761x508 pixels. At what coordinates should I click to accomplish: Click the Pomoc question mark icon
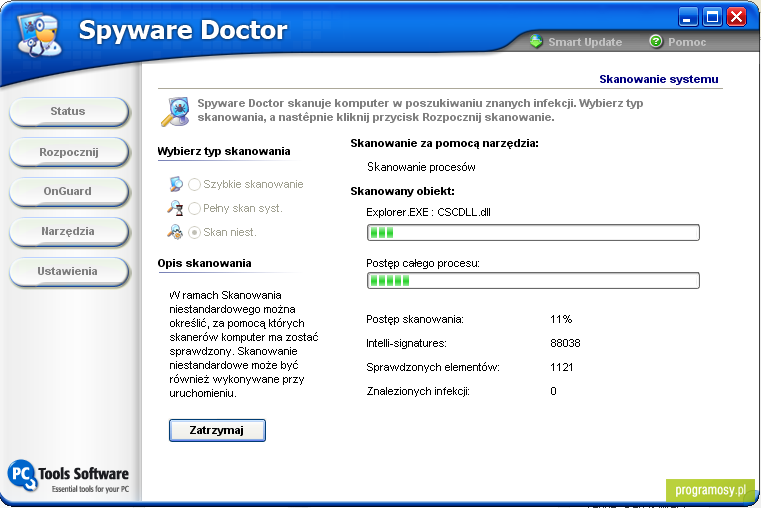[656, 42]
